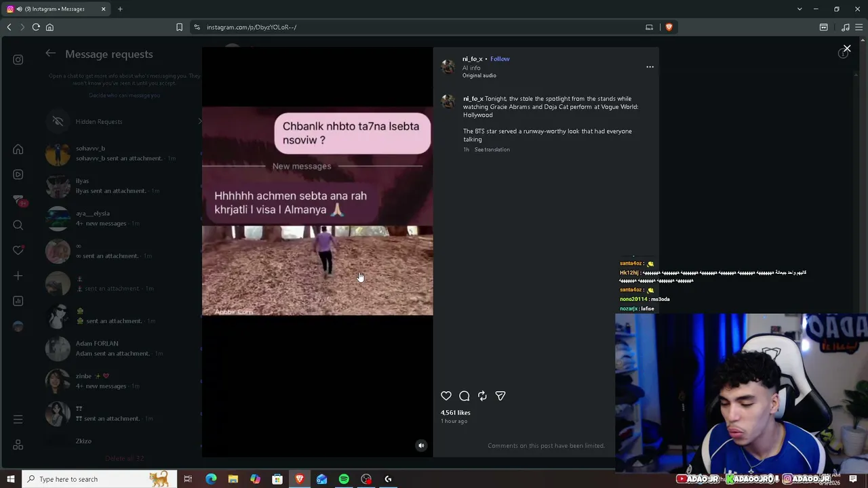Open Reels from the Instagram sidebar
The width and height of the screenshot is (868, 488).
pyautogui.click(x=18, y=174)
